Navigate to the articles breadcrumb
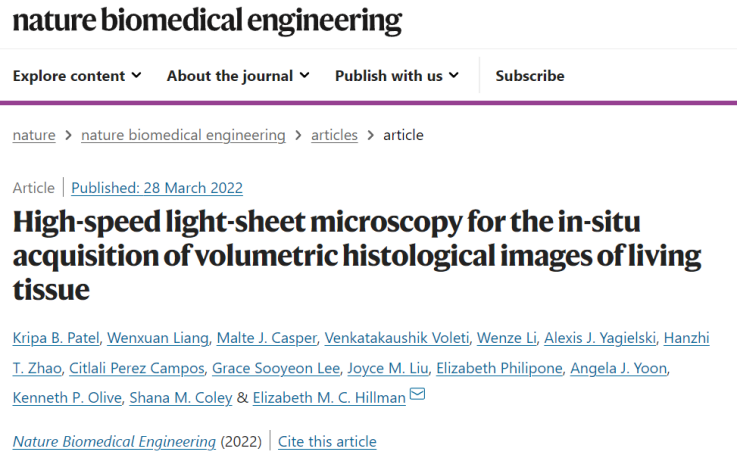 coord(334,135)
